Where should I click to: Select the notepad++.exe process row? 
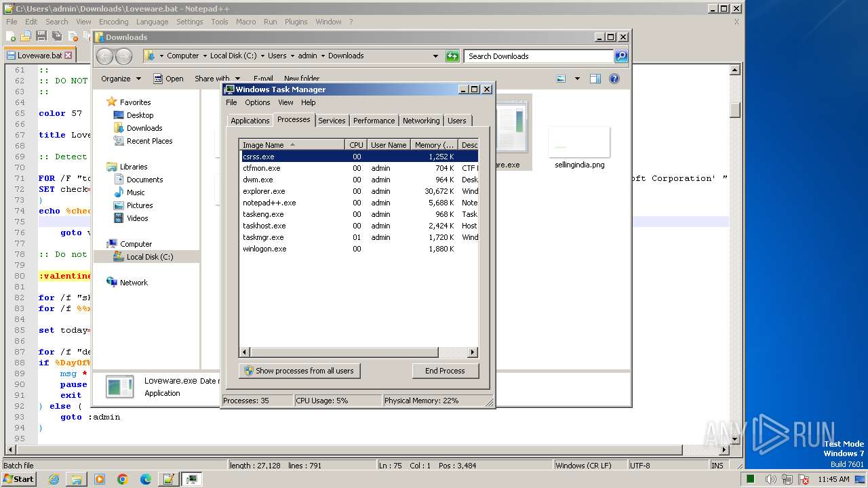tap(359, 203)
